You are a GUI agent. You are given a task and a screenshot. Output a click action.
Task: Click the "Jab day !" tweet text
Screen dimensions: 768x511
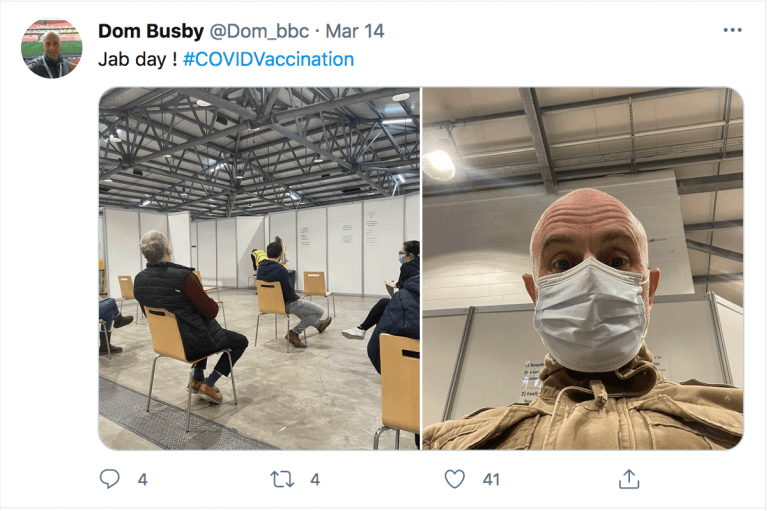coord(138,59)
